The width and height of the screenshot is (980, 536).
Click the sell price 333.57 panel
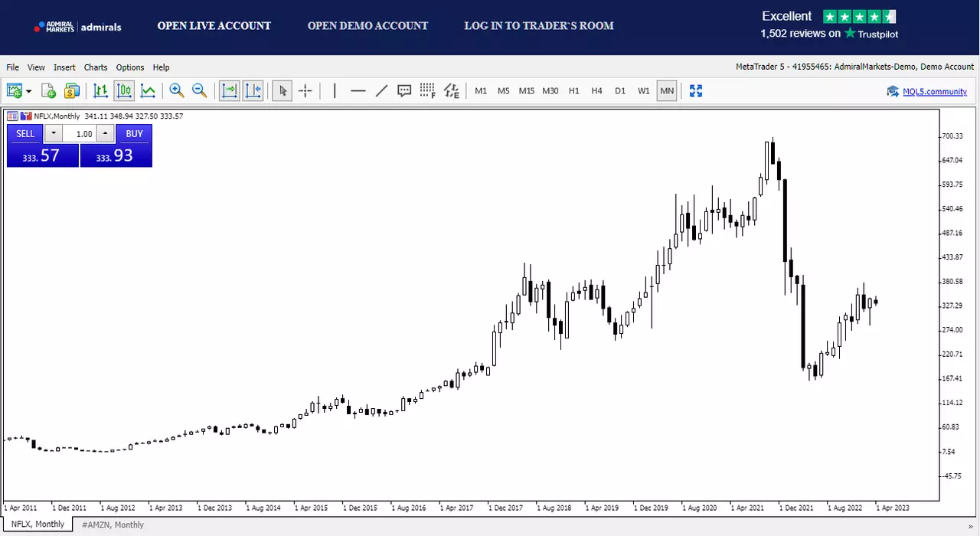coord(42,155)
